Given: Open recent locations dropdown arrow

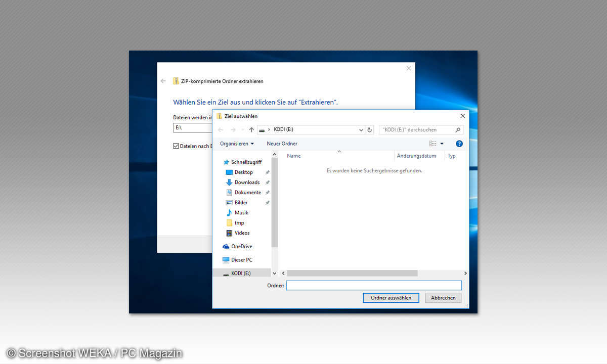Looking at the screenshot, I should (x=242, y=130).
